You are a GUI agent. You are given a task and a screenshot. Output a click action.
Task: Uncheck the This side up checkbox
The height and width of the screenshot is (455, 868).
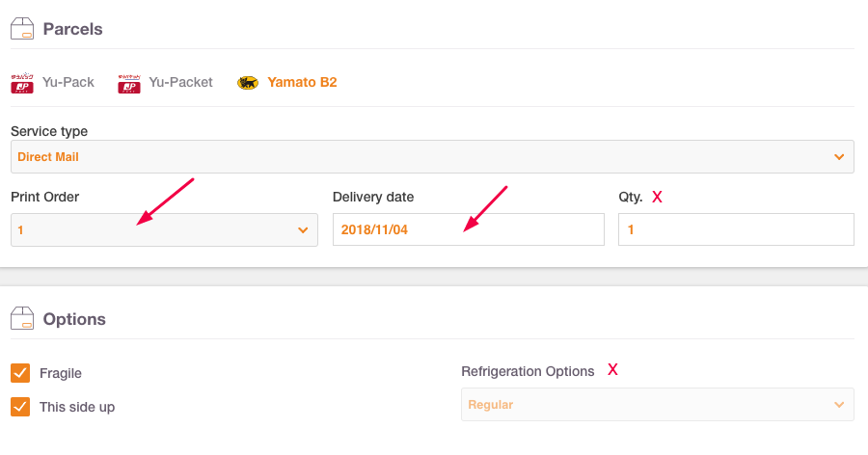coord(20,407)
